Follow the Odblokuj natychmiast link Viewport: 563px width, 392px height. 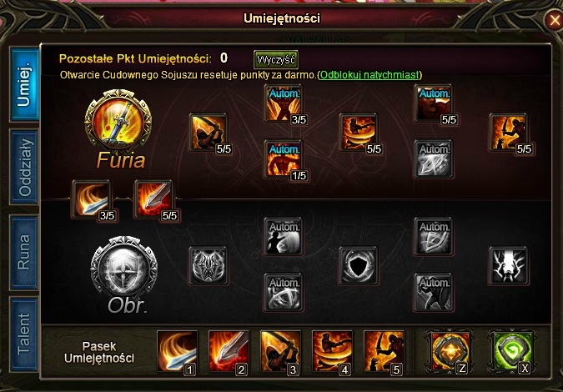click(369, 75)
